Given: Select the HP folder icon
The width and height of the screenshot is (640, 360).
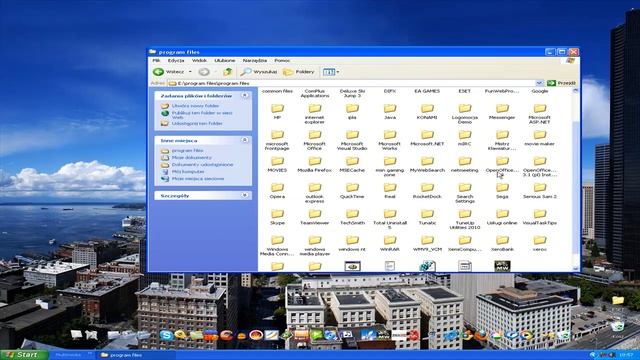Looking at the screenshot, I should (277, 108).
